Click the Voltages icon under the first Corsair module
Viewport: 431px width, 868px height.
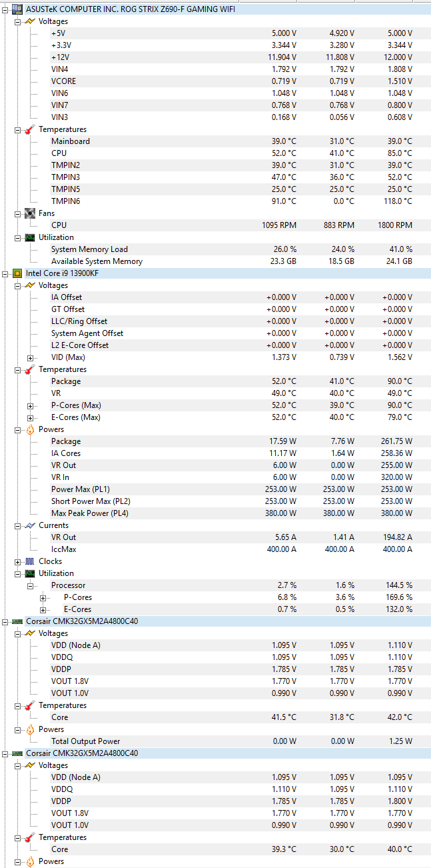pyautogui.click(x=29, y=633)
